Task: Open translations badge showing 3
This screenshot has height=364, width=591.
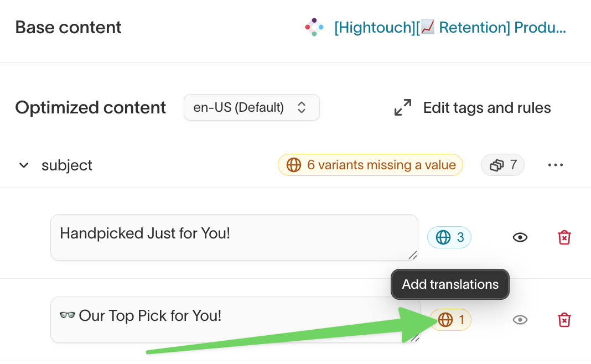Action: [x=449, y=237]
